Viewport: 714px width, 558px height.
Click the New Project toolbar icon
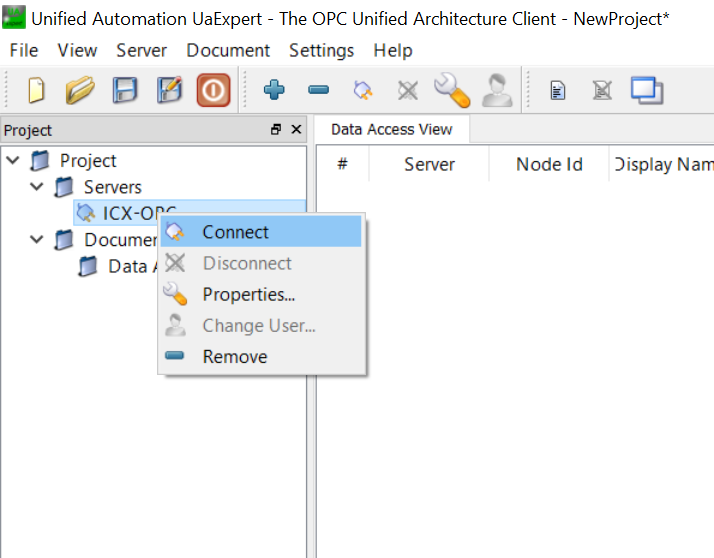[36, 91]
